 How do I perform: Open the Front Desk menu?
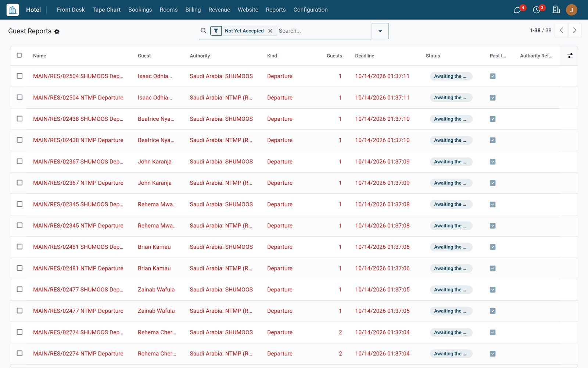(71, 10)
